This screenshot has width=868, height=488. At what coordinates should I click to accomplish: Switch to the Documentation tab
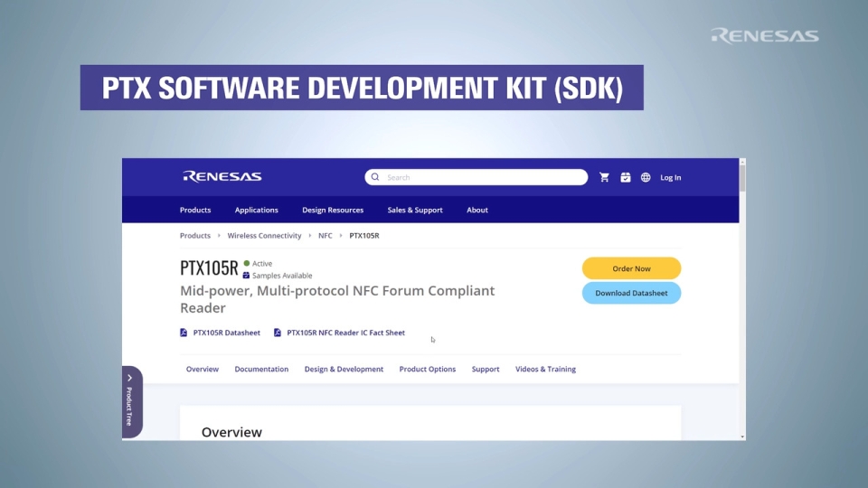(x=261, y=369)
